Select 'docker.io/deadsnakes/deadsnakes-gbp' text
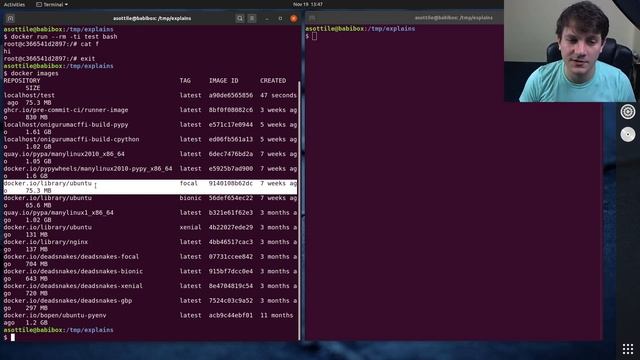The width and height of the screenshot is (640, 360). click(68, 301)
